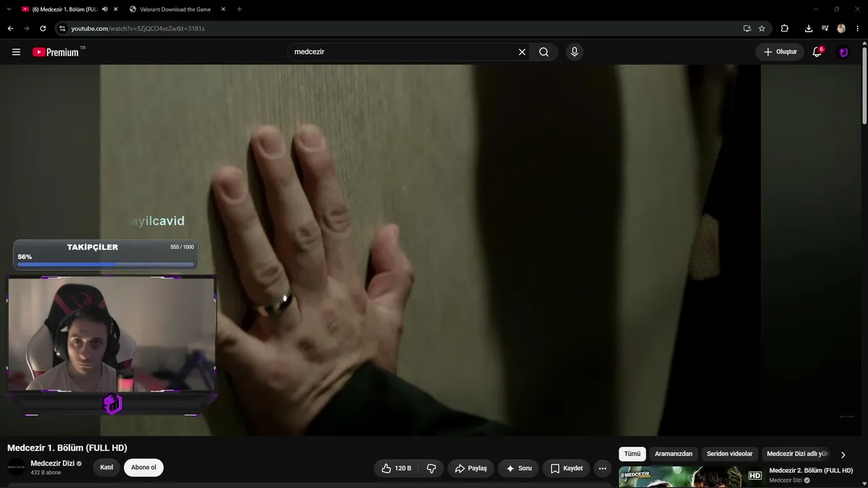Open the YouTube account avatar menu
The height and width of the screenshot is (488, 868).
click(x=844, y=52)
